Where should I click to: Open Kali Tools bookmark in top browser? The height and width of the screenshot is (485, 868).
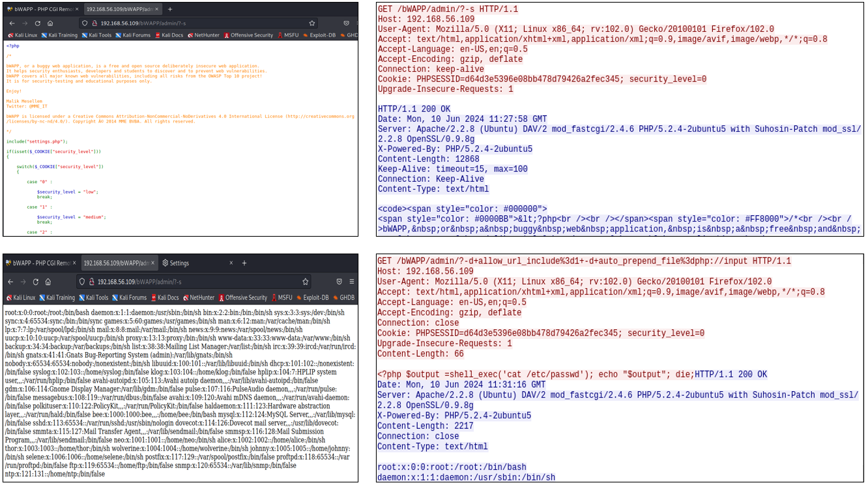[x=96, y=35]
